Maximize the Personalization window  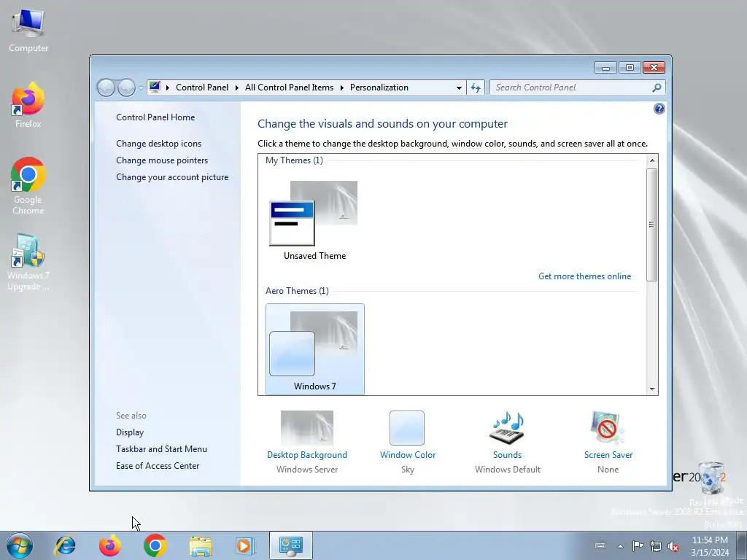(x=630, y=68)
